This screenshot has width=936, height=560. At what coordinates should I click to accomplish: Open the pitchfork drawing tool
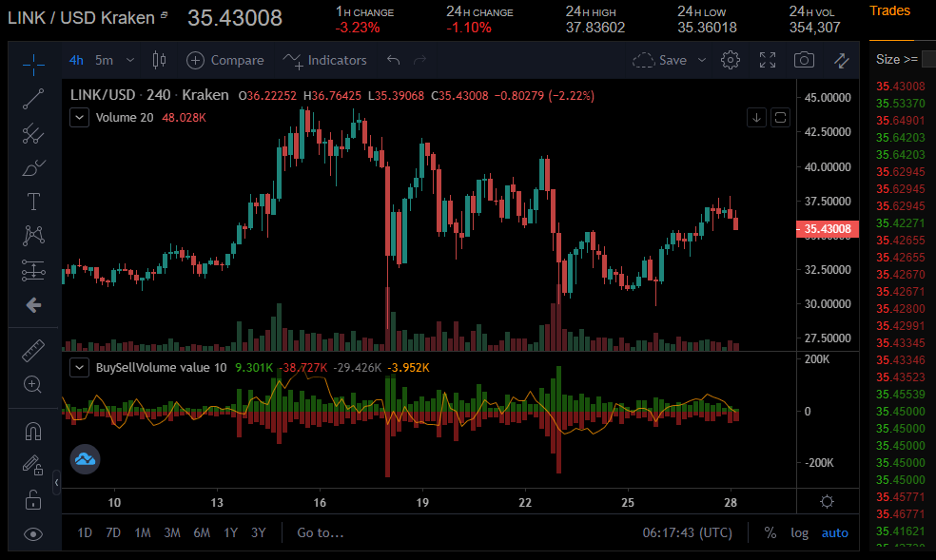click(33, 134)
